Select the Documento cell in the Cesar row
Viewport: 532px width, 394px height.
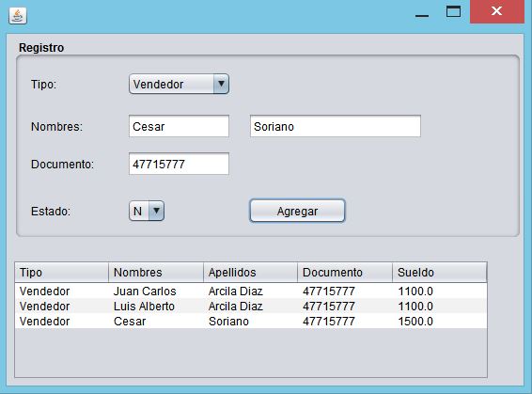[345, 321]
